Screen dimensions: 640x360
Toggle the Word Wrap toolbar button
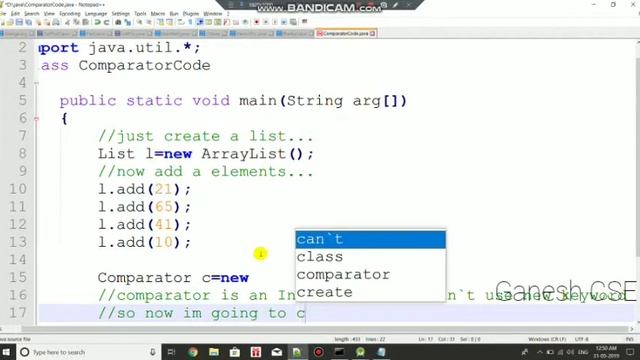click(x=180, y=22)
